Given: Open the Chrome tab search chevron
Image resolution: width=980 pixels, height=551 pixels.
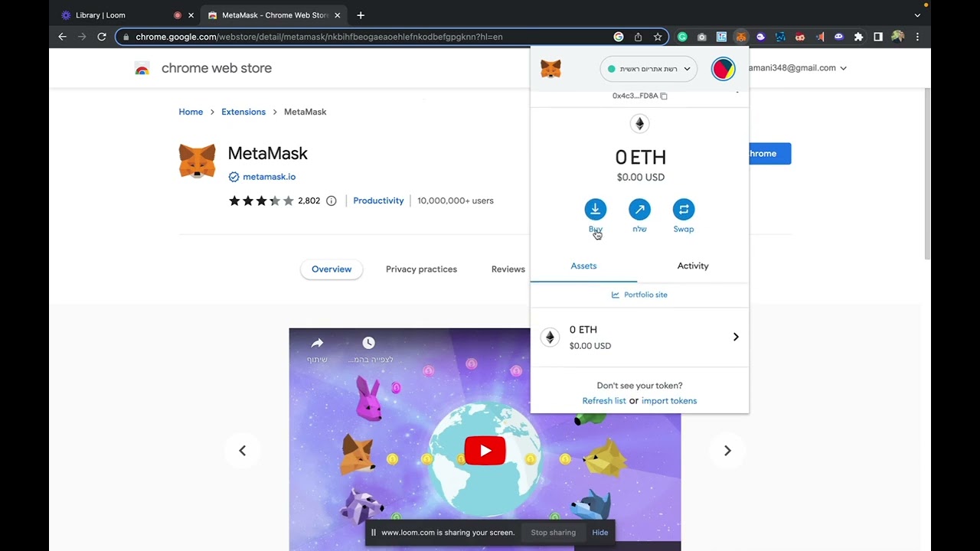Looking at the screenshot, I should [917, 15].
